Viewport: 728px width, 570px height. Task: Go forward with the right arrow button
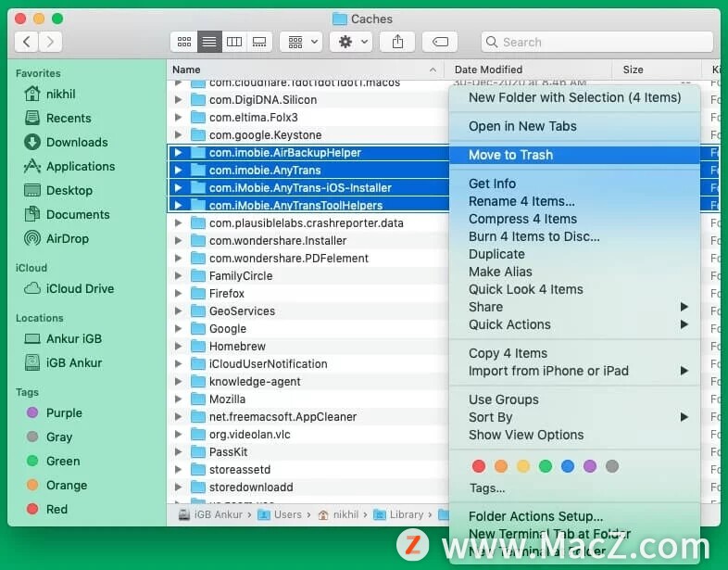click(50, 43)
